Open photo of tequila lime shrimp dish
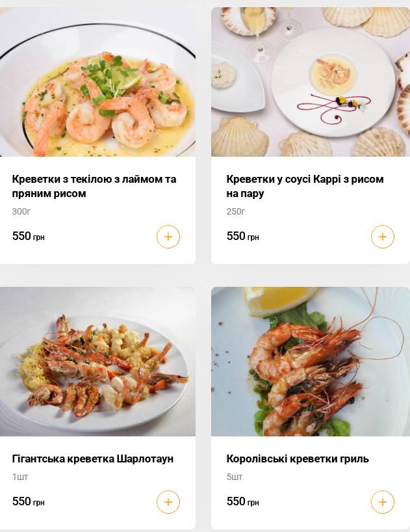This screenshot has height=532, width=410. tap(97, 82)
